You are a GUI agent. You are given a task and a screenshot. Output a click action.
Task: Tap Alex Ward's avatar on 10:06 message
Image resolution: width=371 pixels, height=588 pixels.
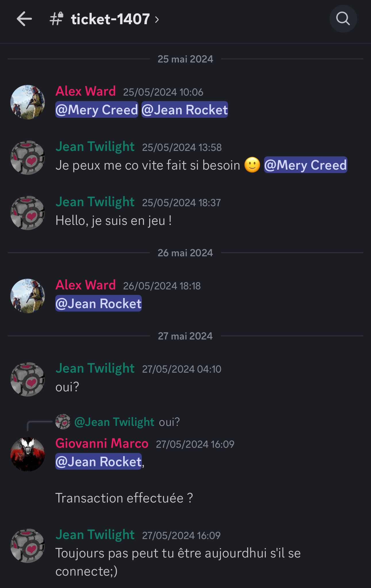tap(28, 102)
